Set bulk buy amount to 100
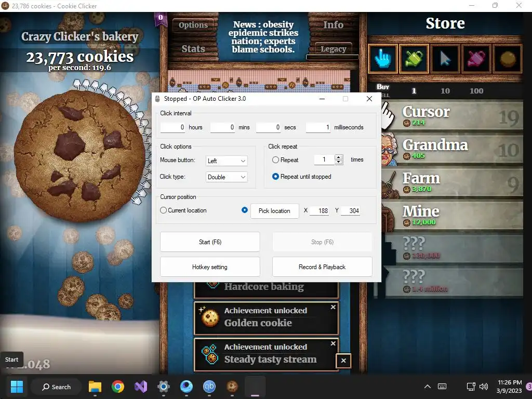Viewport: 532px width, 399px height. click(476, 91)
